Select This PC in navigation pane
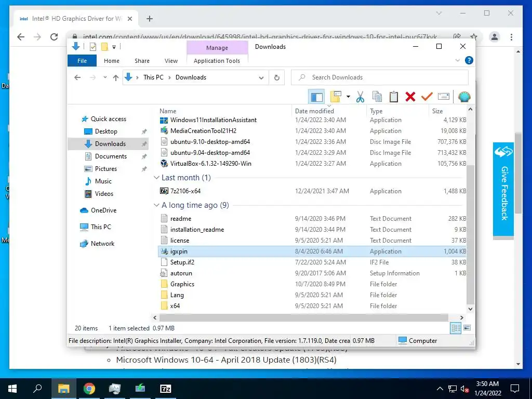 point(101,227)
